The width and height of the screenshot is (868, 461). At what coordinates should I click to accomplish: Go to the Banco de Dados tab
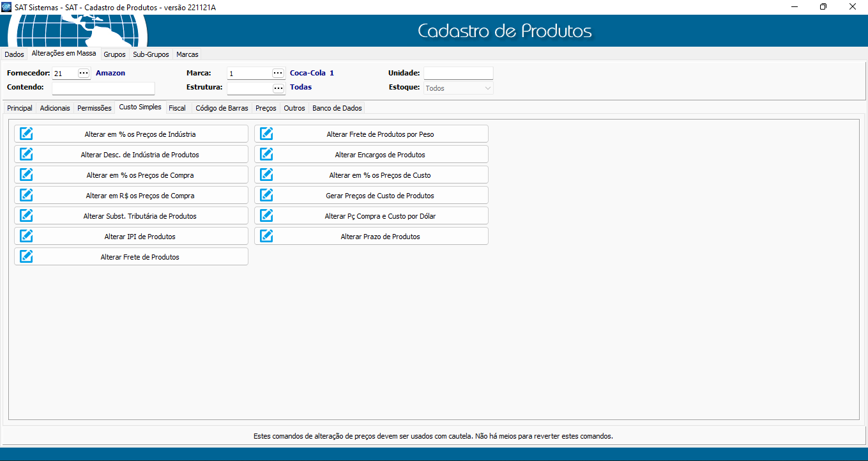click(x=337, y=108)
